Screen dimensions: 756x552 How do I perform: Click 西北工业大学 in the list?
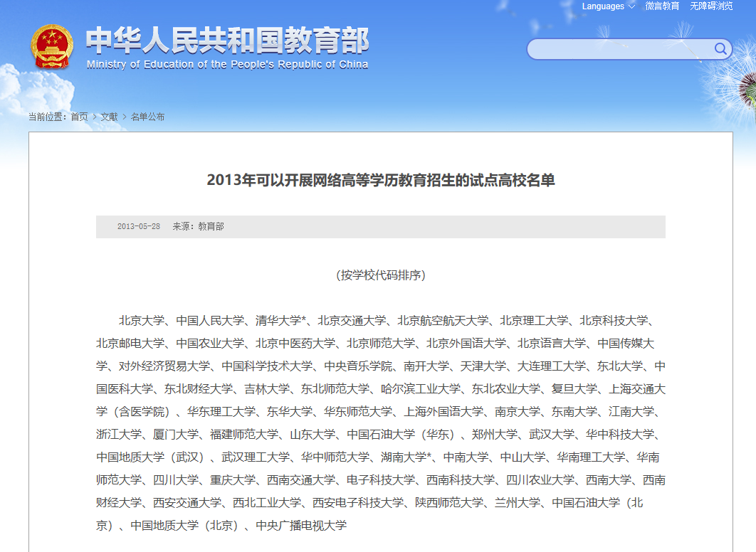[x=267, y=503]
